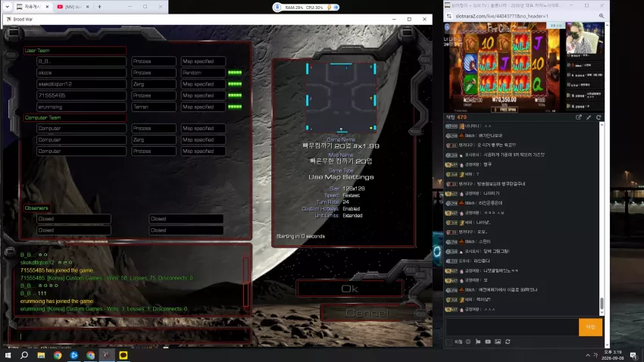Open first Computer slot dropdown
This screenshot has width=644, height=362.
[81, 129]
